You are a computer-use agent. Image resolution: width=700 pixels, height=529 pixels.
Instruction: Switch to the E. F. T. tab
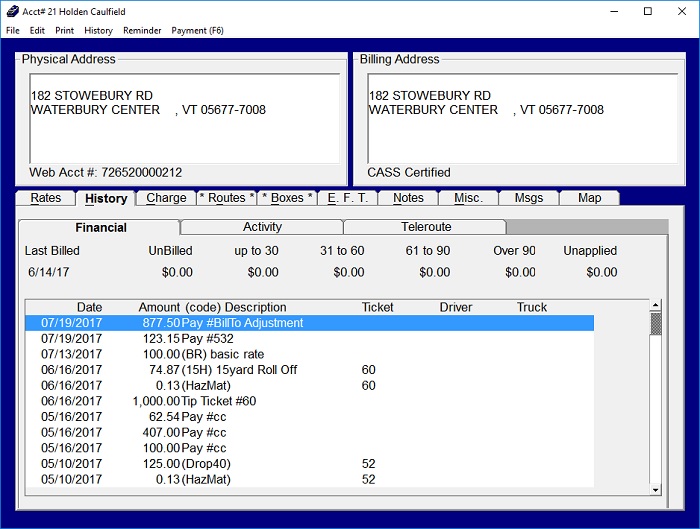point(348,198)
